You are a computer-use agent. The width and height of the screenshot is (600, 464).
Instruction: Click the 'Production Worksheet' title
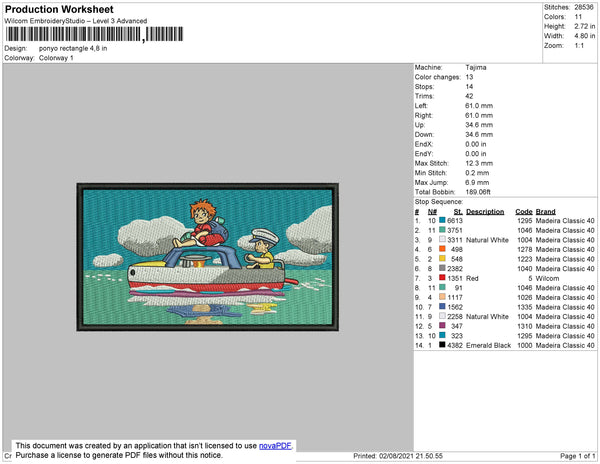coord(59,10)
